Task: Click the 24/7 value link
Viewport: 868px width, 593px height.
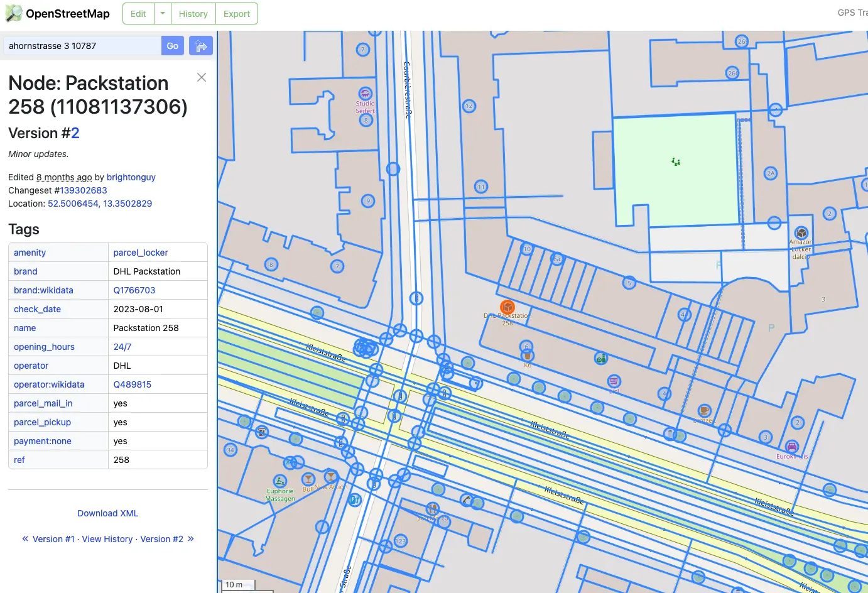Action: coord(122,347)
